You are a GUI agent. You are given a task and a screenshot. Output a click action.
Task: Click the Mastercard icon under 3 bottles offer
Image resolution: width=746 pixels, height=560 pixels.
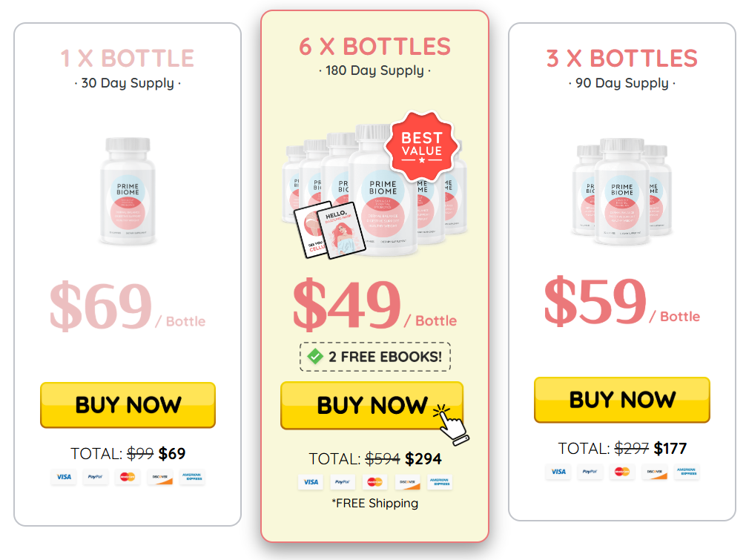pos(622,472)
